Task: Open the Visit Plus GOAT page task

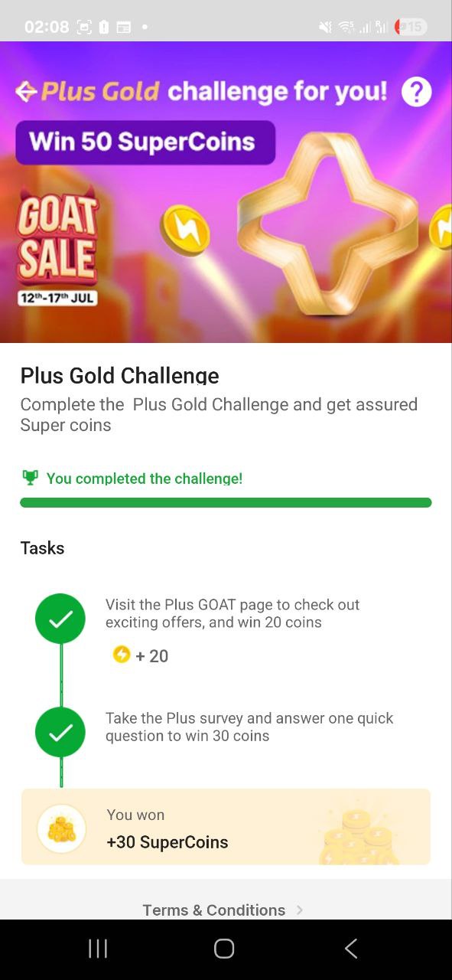Action: [233, 613]
